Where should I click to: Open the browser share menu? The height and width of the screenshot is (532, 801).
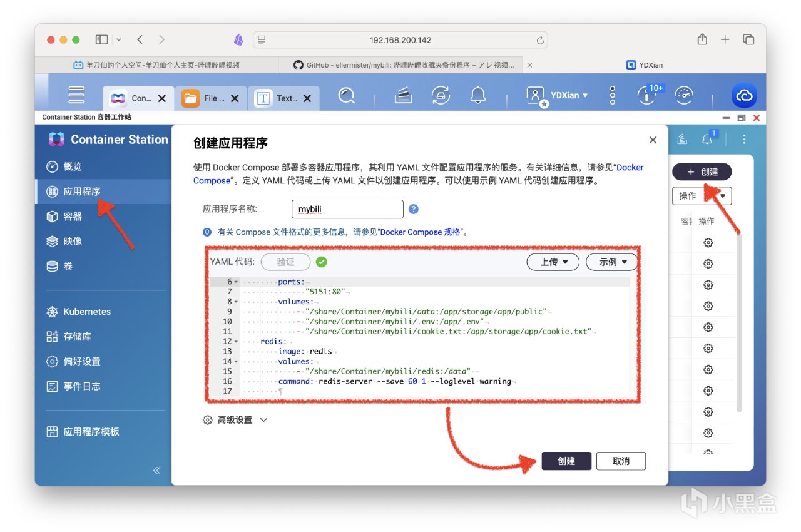coord(702,39)
